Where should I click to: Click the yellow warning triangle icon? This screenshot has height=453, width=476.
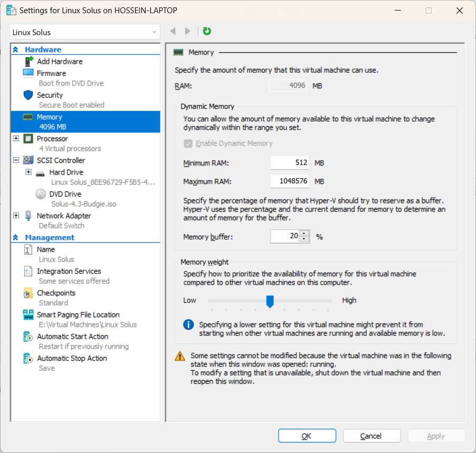click(x=180, y=356)
